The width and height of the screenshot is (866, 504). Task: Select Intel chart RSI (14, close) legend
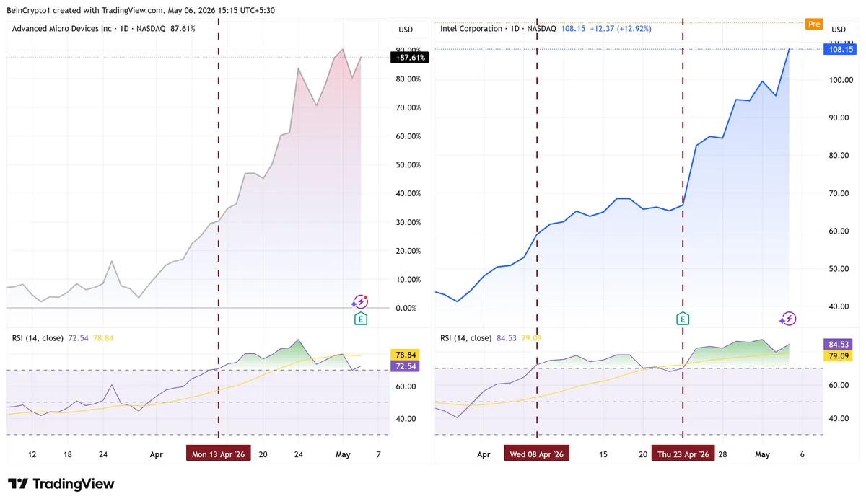[x=466, y=337]
